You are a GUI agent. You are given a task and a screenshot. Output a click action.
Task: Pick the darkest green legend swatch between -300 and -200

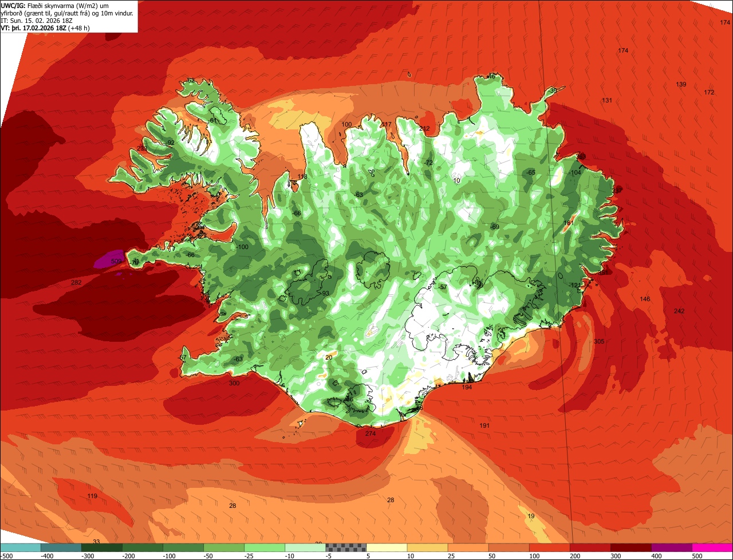coord(101,547)
